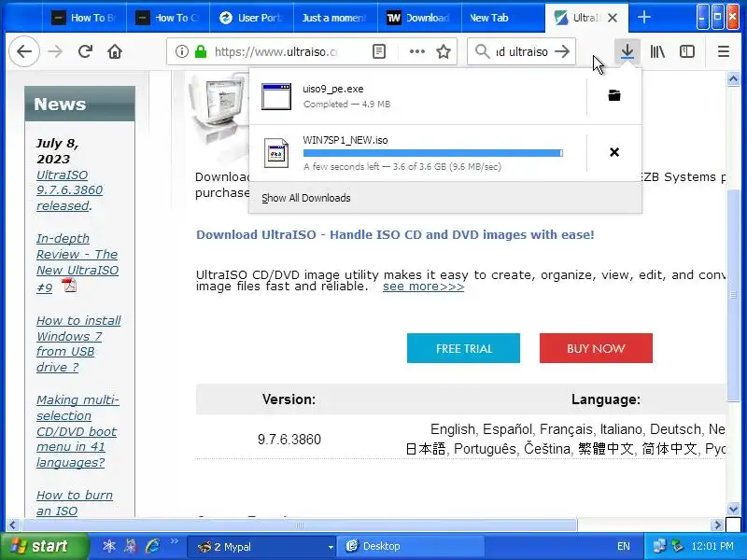This screenshot has width=747, height=560.
Task: Click the forward navigation arrow
Action: click(55, 51)
